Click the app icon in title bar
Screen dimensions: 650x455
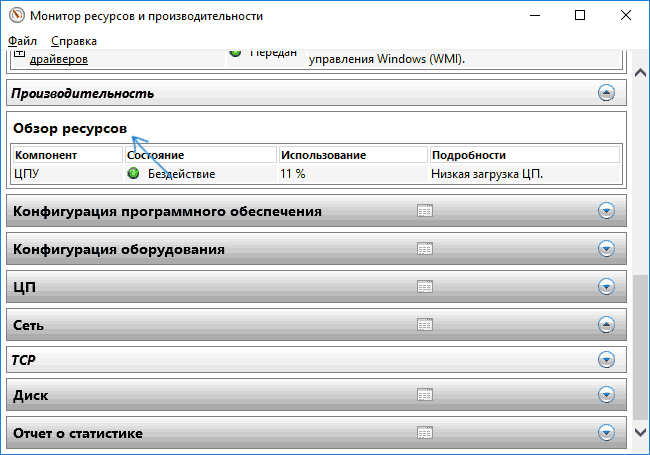[17, 15]
